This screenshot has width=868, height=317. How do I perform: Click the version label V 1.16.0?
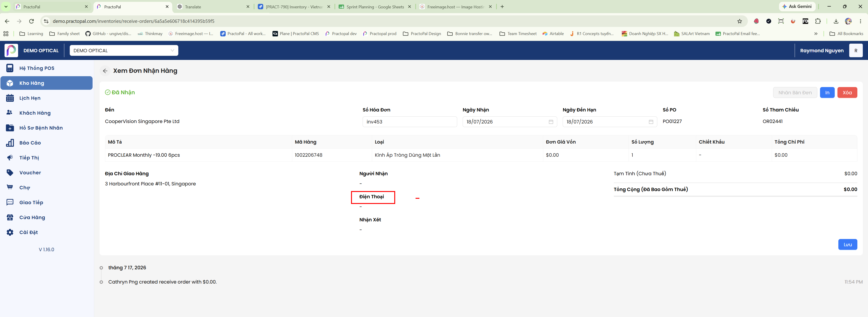pyautogui.click(x=46, y=250)
